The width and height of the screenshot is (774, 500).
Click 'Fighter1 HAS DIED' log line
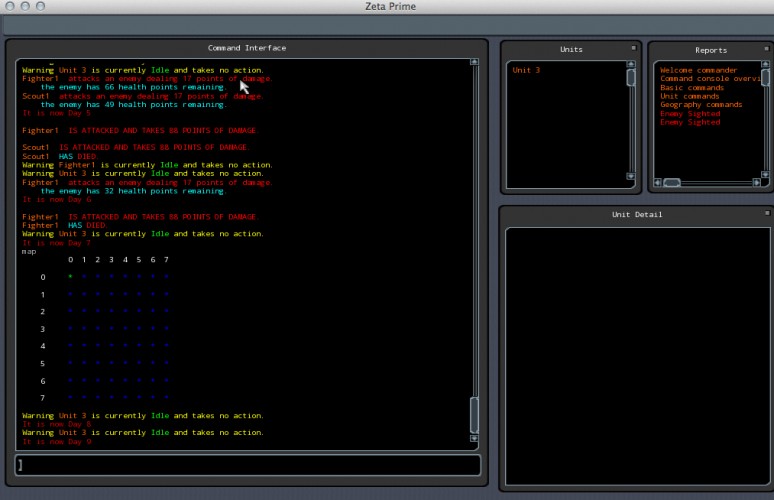(64, 226)
